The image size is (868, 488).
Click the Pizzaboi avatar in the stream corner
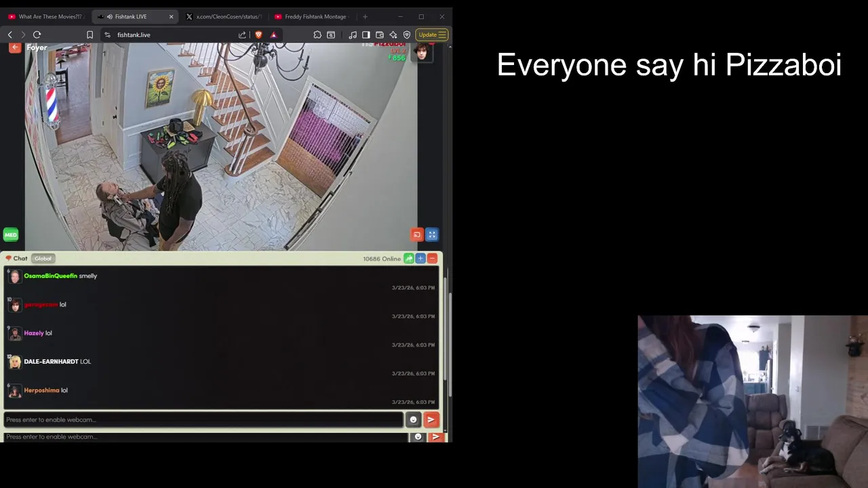tap(422, 53)
